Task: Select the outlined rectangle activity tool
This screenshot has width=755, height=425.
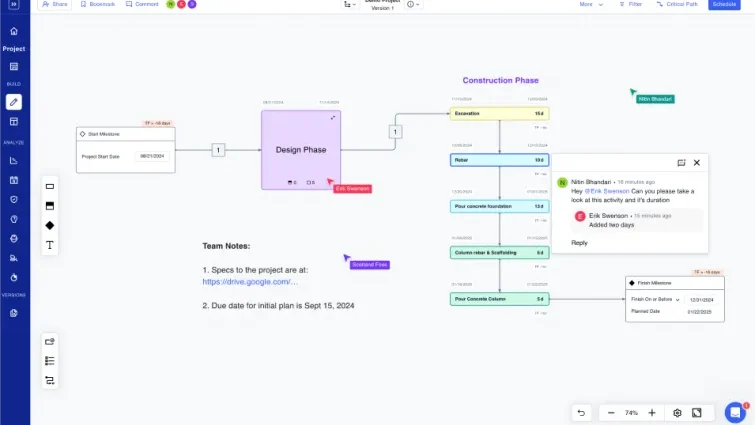Action: 50,186
